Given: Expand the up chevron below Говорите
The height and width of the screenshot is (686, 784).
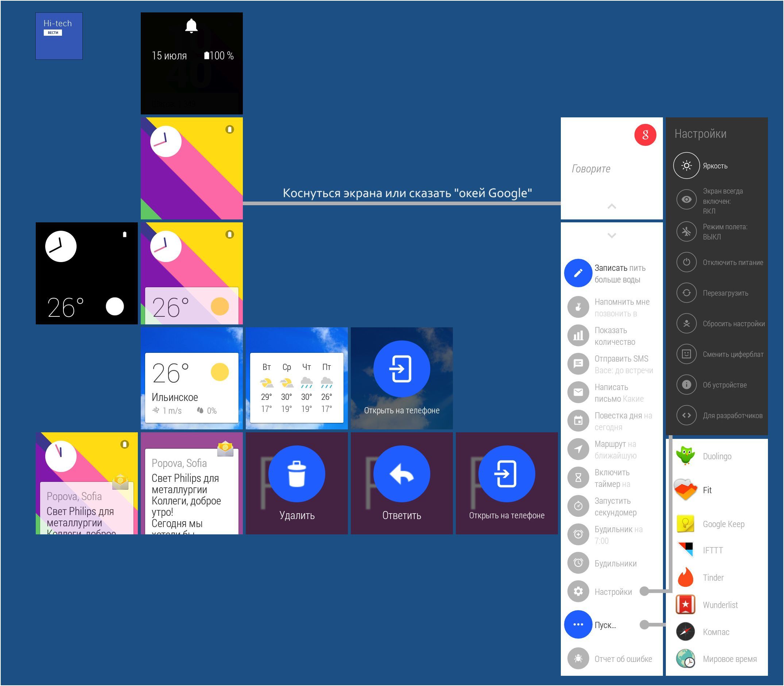Looking at the screenshot, I should [612, 206].
